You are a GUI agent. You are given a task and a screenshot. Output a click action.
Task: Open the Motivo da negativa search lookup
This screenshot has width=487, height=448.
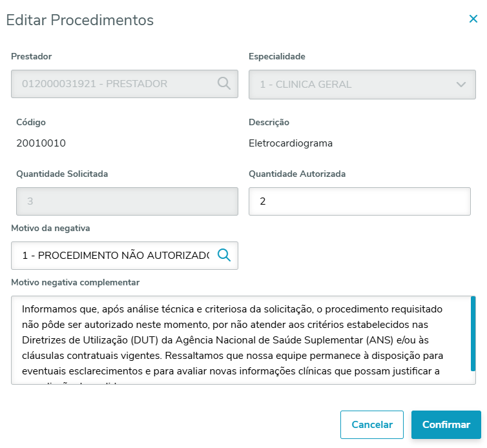click(x=223, y=255)
